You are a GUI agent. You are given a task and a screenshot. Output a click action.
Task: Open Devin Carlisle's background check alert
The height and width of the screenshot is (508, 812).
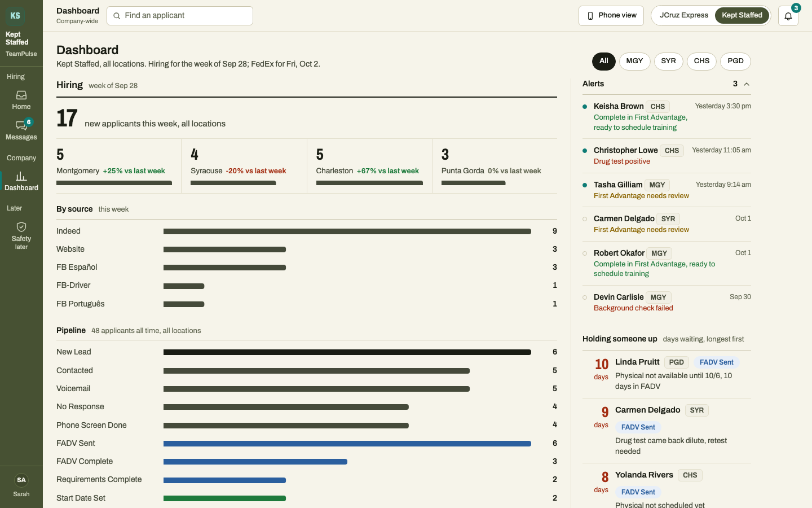[667, 303]
